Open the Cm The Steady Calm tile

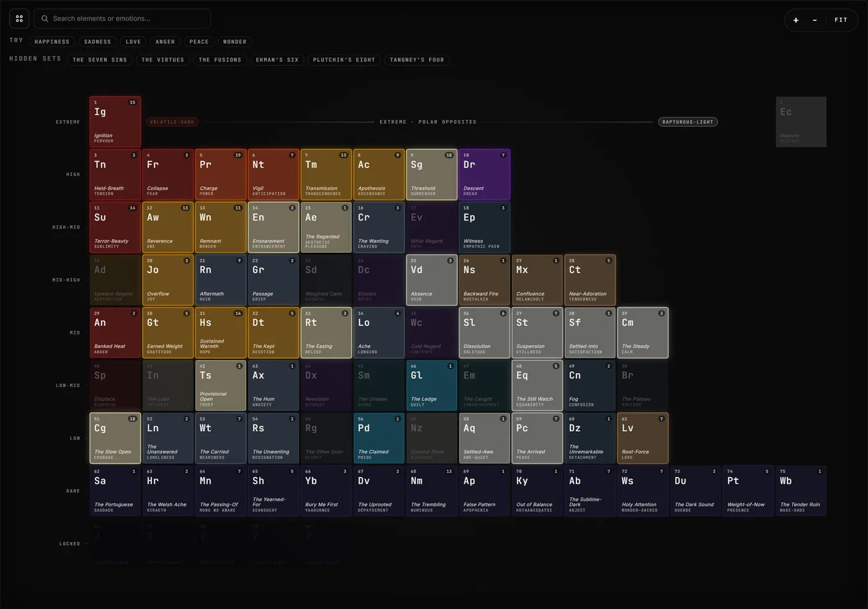tap(642, 332)
